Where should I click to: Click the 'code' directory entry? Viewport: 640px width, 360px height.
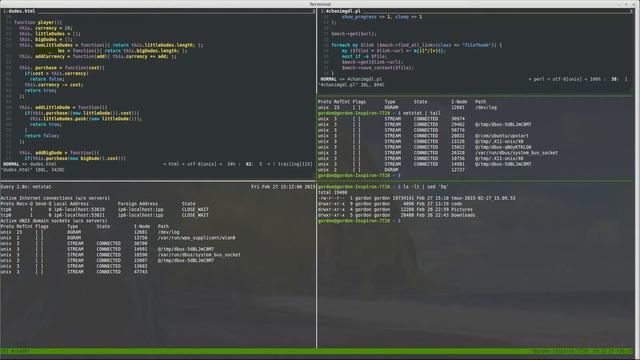(x=456, y=204)
